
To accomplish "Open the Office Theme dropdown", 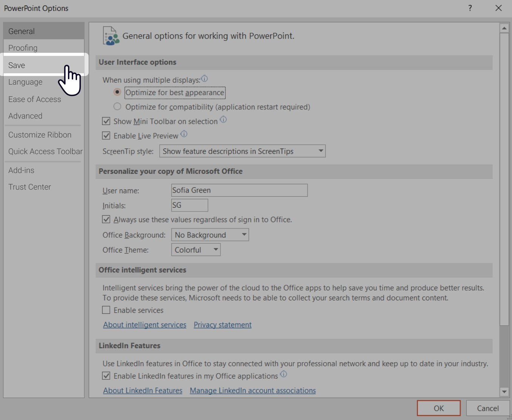I will click(196, 250).
